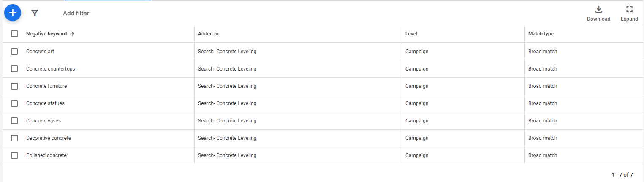Open the filter funnel icon
Viewport: 644px width, 182px height.
click(x=35, y=13)
